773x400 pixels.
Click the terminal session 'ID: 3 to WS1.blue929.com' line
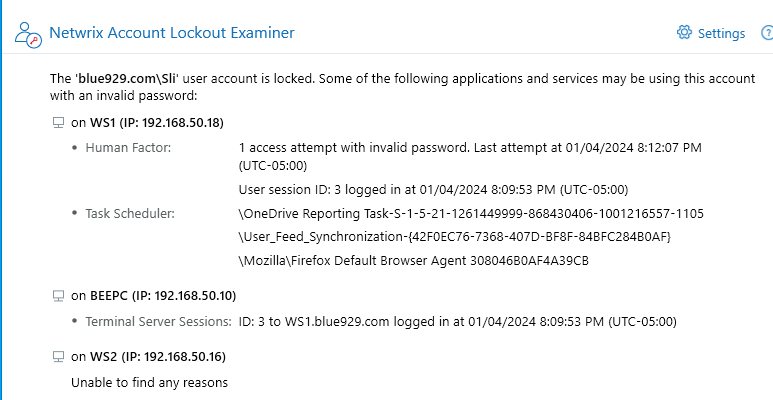[458, 322]
